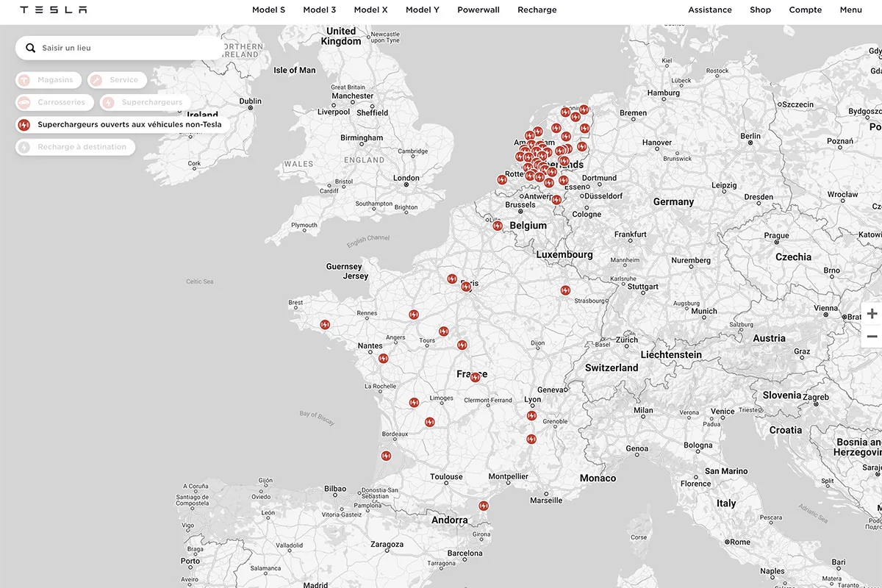Zoom in with the plus button
The image size is (882, 588).
tap(872, 314)
